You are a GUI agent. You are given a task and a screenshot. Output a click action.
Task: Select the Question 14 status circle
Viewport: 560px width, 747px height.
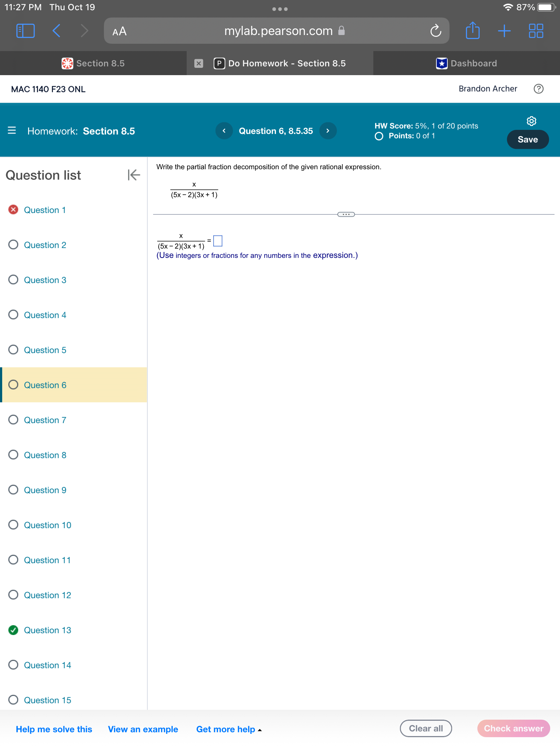pyautogui.click(x=13, y=665)
